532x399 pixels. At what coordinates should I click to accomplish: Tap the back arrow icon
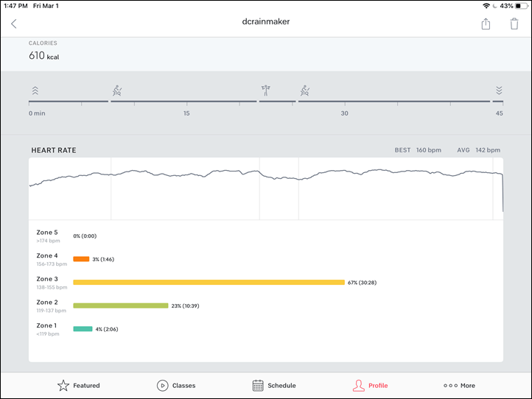tap(13, 24)
